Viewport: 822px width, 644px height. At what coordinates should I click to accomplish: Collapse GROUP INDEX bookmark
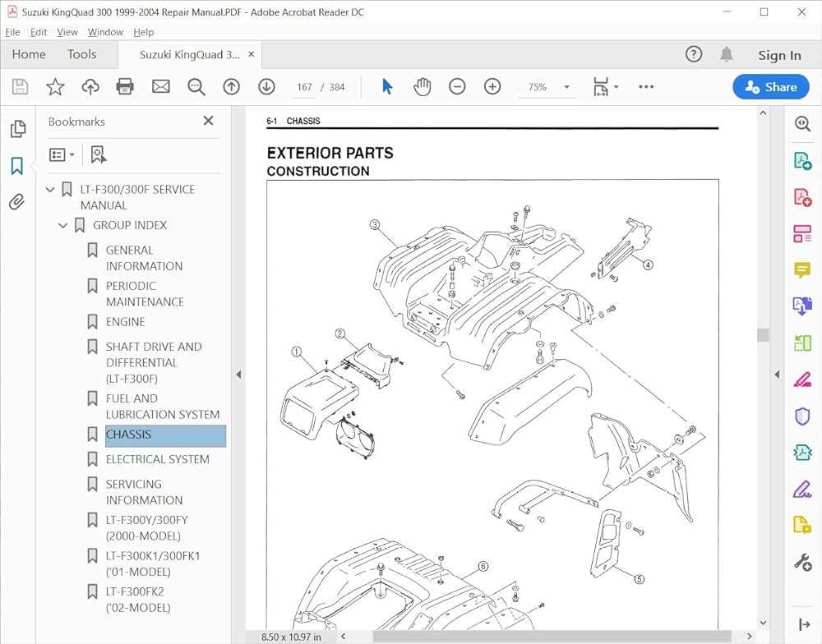pos(63,225)
